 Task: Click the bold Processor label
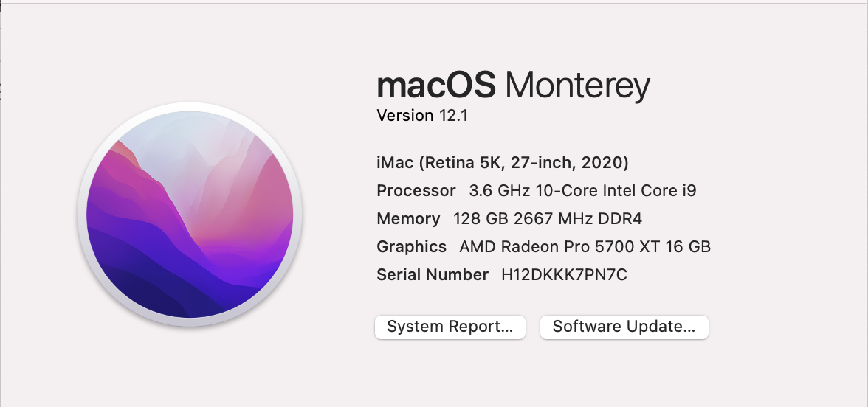tap(416, 191)
